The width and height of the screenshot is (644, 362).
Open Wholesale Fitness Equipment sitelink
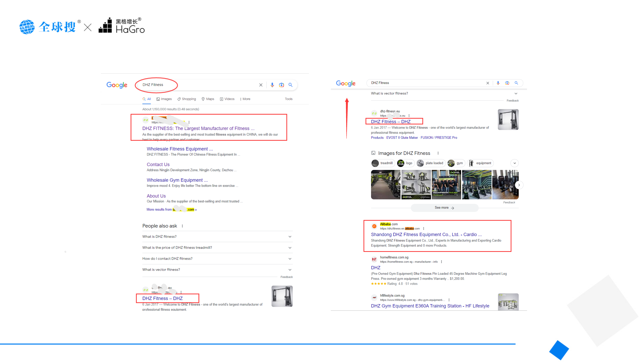tap(180, 149)
